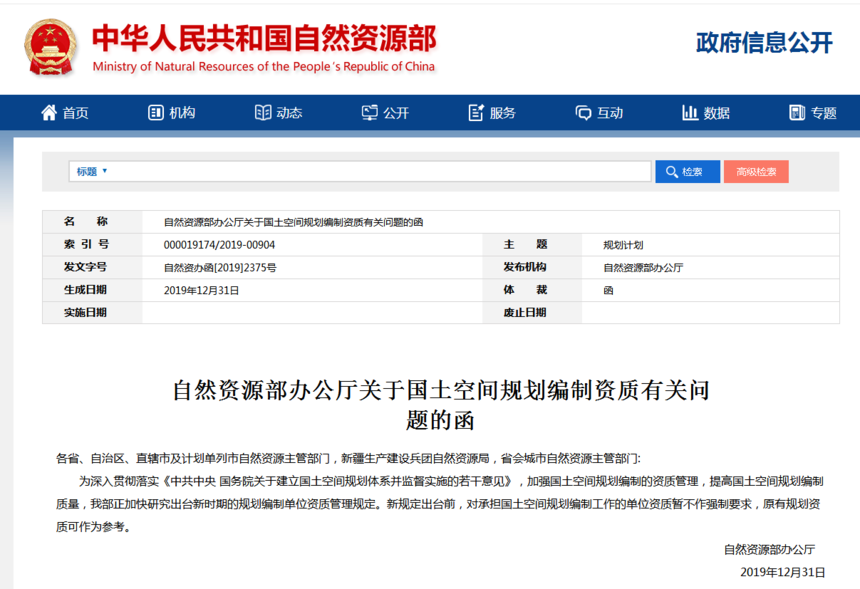Click the magnifier icon in 检索 button

[x=672, y=172]
